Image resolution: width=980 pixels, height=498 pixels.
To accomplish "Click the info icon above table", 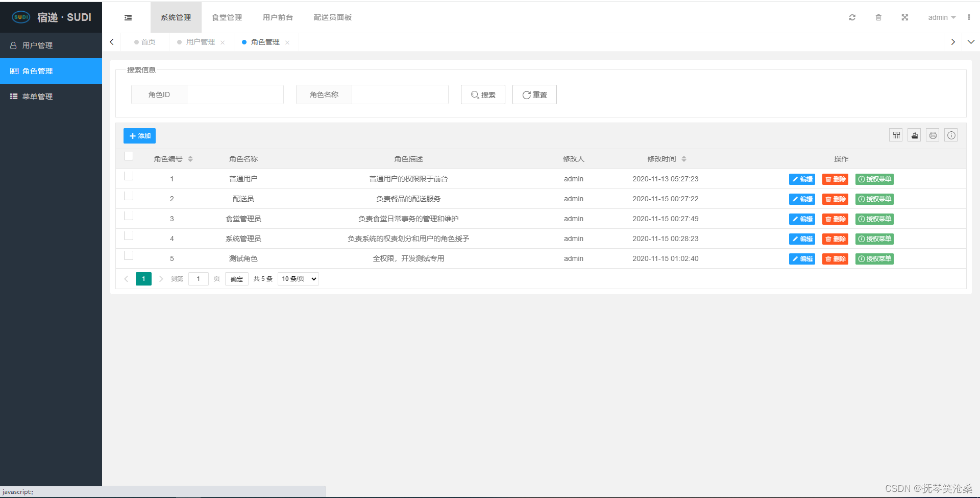I will point(951,135).
